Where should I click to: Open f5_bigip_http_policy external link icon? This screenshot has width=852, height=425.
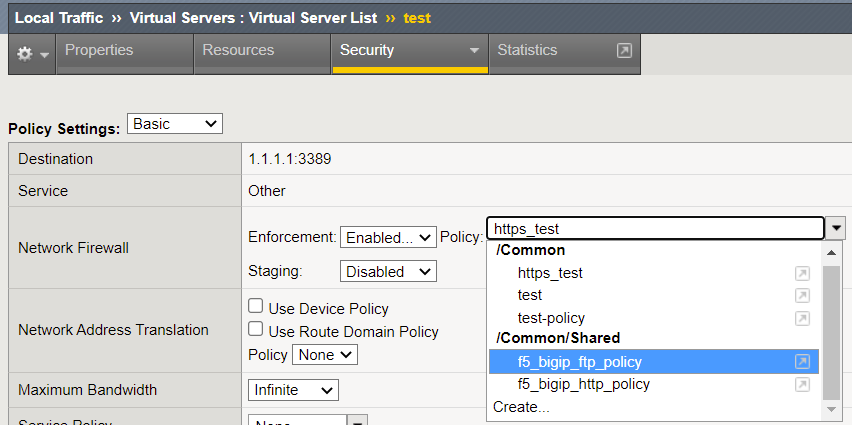click(x=802, y=384)
